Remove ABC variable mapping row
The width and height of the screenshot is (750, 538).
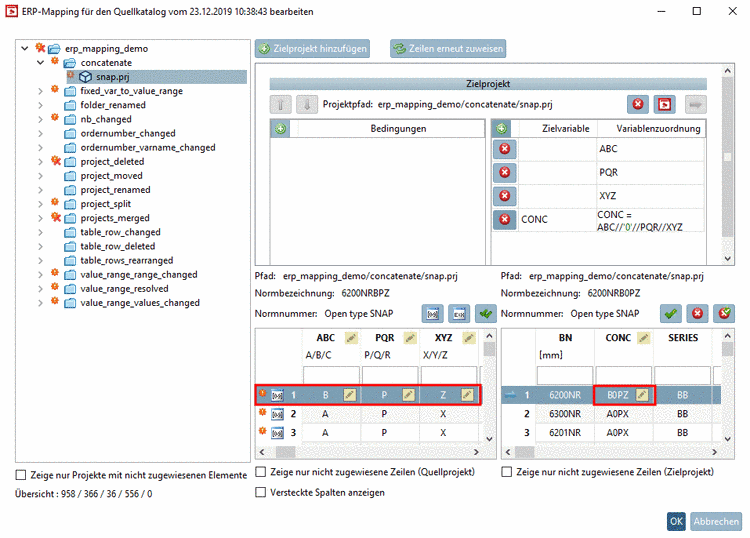click(x=504, y=149)
